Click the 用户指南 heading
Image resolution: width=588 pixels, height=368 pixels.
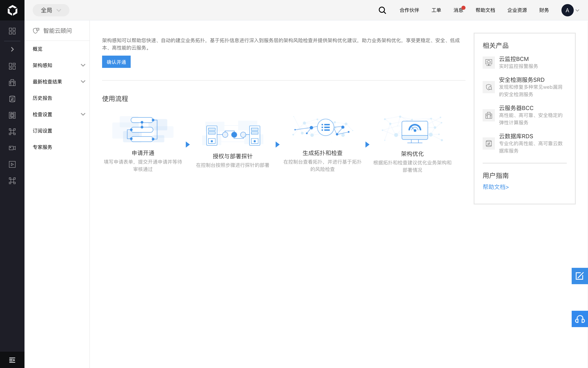tap(496, 175)
